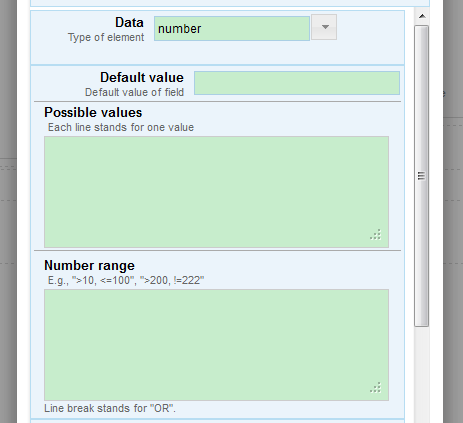Viewport: 463px width, 423px height.
Task: Click 'Each line stands for one value' hint
Action: [121, 127]
